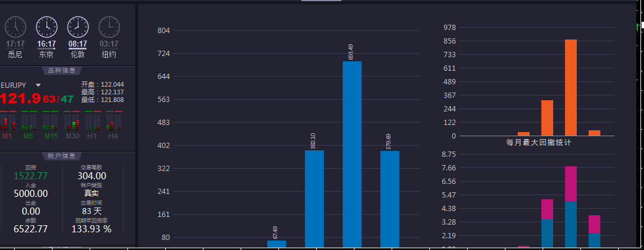Click the annual return rate 133.93 %
This screenshot has height=250, width=644.
click(x=91, y=229)
